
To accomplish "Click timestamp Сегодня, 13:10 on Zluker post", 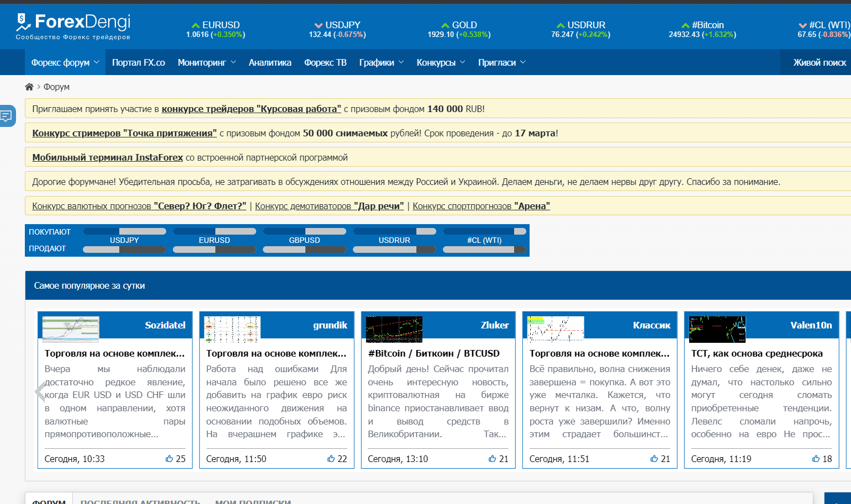I will point(398,459).
